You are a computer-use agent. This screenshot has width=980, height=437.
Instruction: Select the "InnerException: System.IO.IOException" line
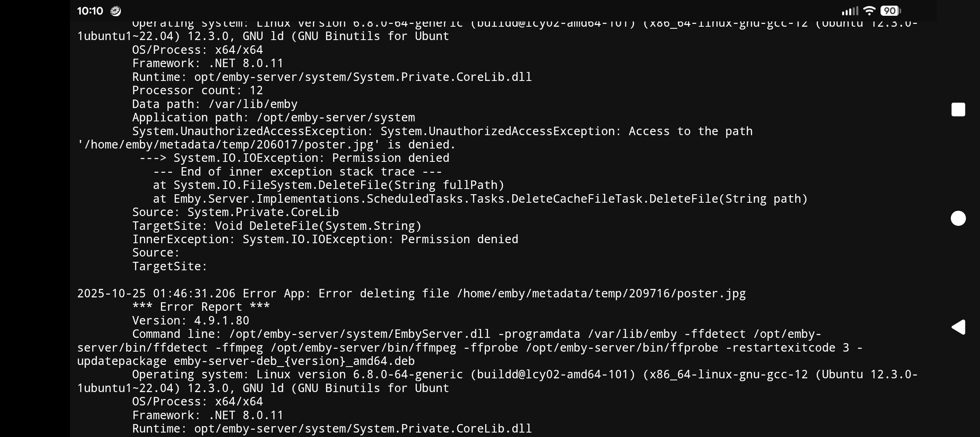325,239
